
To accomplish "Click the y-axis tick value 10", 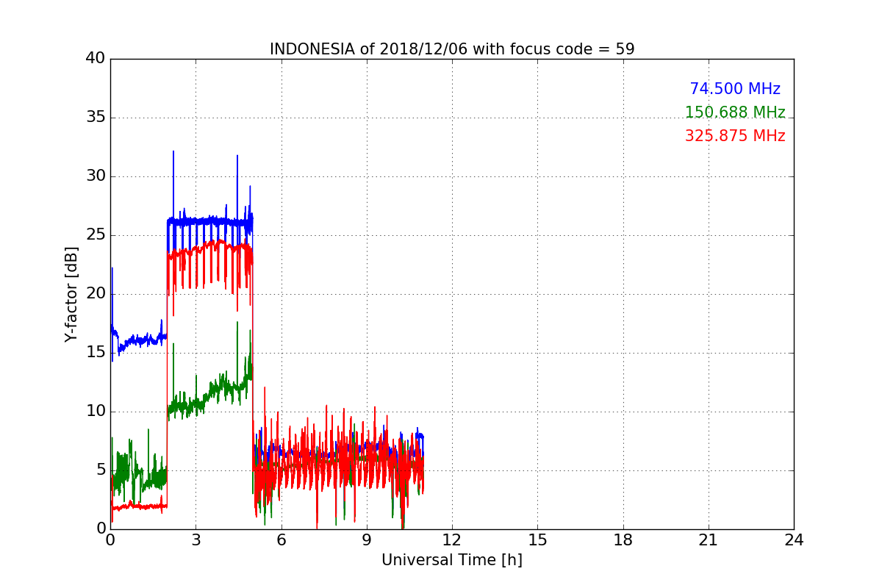I will [x=96, y=412].
